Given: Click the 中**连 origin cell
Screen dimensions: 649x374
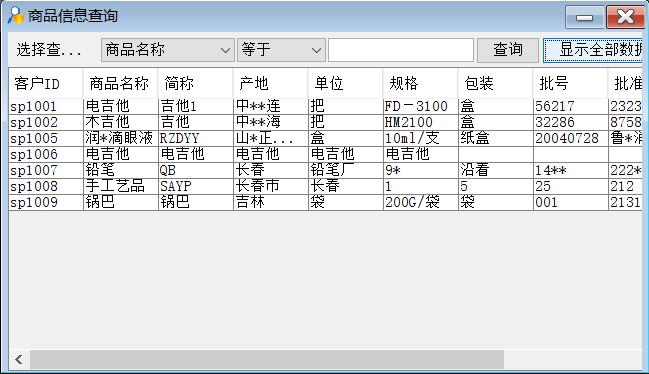Looking at the screenshot, I should tap(271, 106).
